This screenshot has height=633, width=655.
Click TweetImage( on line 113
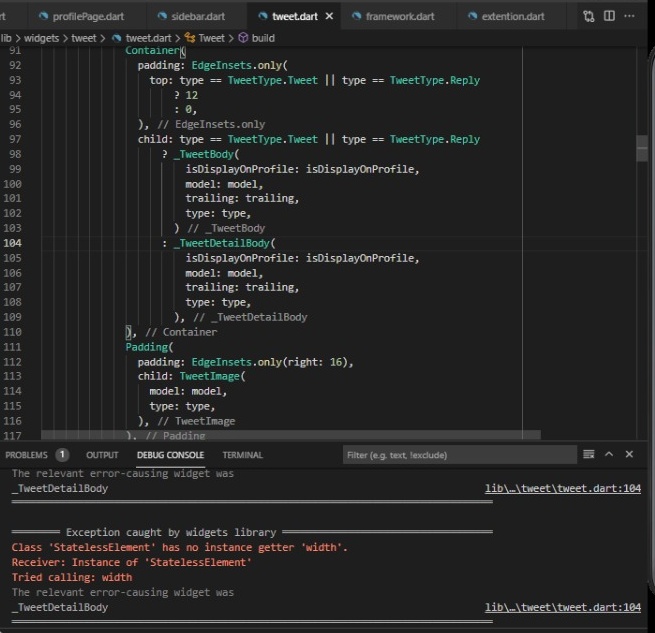pos(213,376)
